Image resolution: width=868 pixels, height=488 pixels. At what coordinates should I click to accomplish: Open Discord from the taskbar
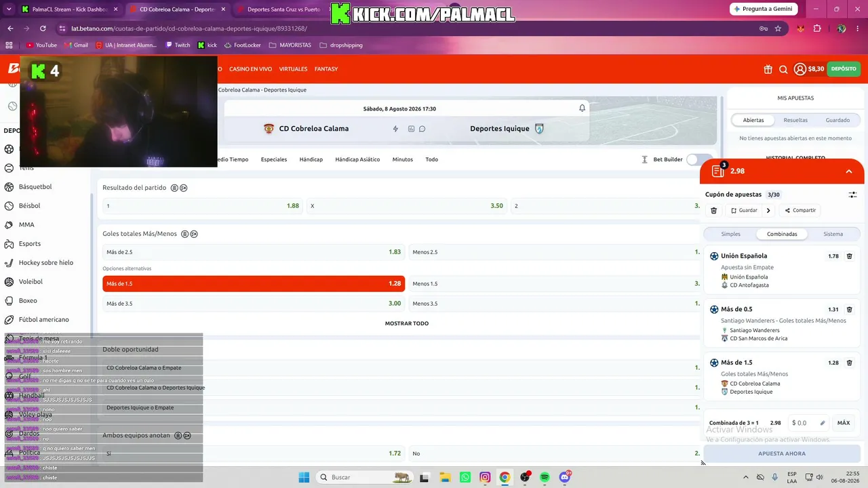click(565, 477)
